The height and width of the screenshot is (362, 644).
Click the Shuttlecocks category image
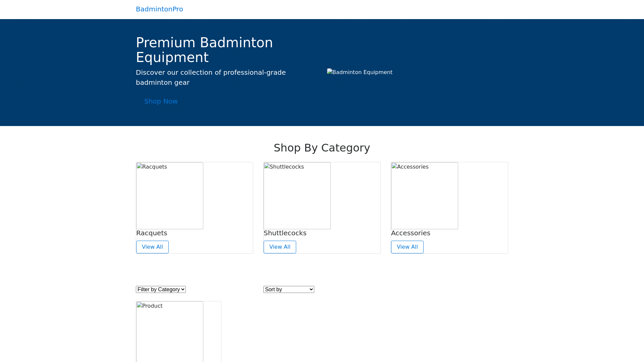click(x=297, y=196)
